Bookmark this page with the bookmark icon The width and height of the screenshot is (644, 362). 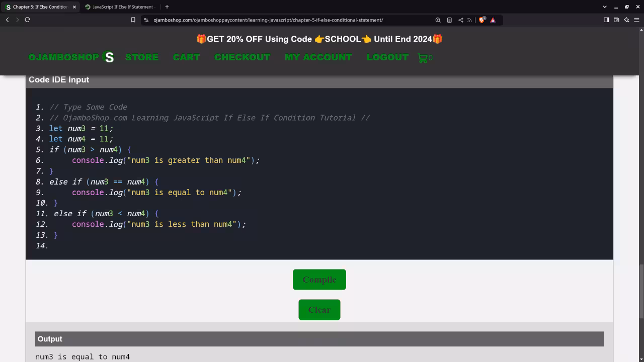133,20
